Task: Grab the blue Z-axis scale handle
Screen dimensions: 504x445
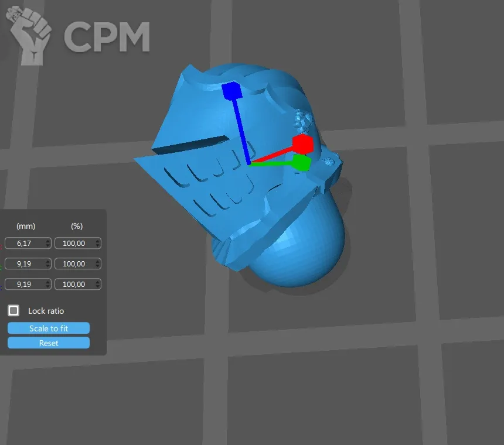Action: tap(231, 92)
